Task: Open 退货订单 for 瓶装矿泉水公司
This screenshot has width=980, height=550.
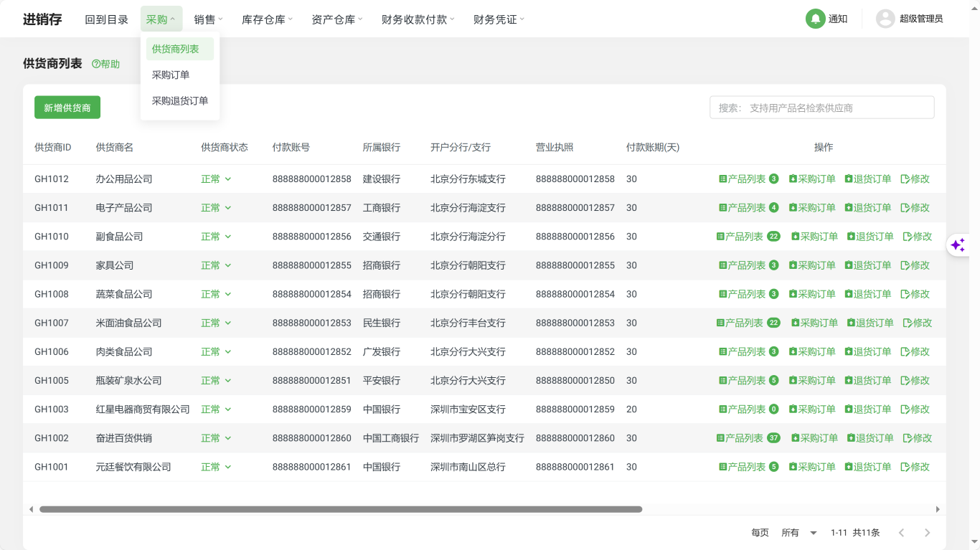Action: (868, 380)
